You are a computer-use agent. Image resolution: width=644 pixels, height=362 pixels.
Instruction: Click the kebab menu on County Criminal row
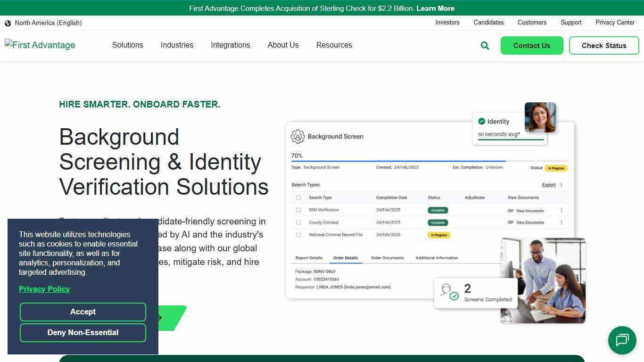(561, 222)
